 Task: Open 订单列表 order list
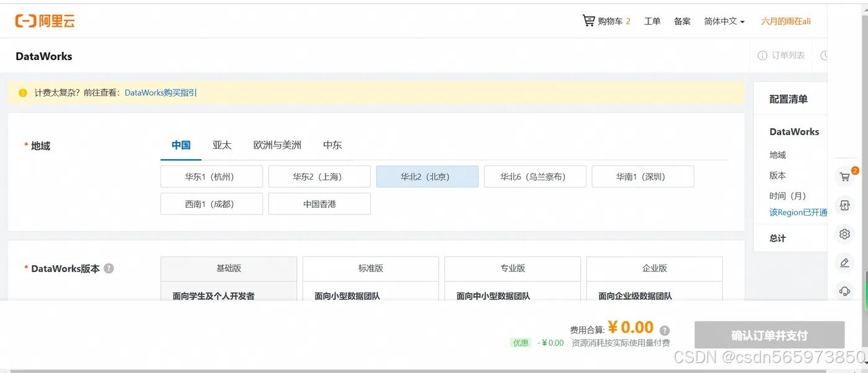(781, 56)
